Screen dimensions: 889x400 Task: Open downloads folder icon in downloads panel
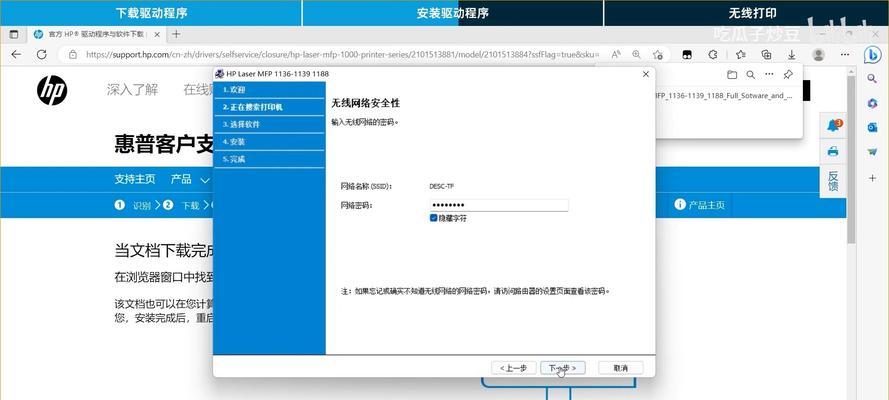(732, 74)
